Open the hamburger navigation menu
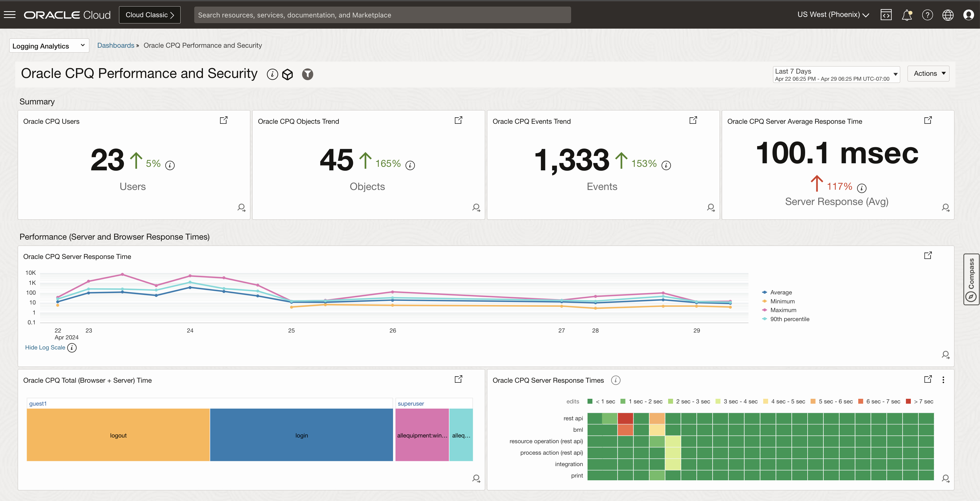The image size is (980, 501). click(10, 15)
